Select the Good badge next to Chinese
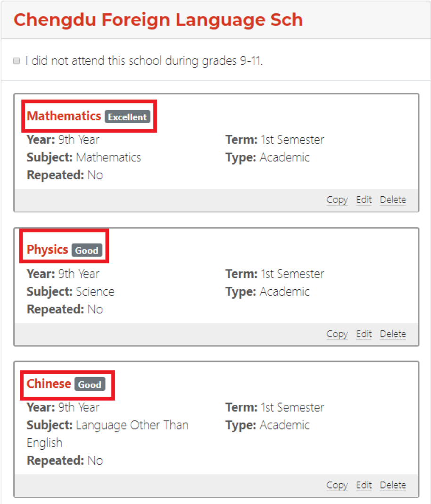Screen dimensions: 431x504 90,384
